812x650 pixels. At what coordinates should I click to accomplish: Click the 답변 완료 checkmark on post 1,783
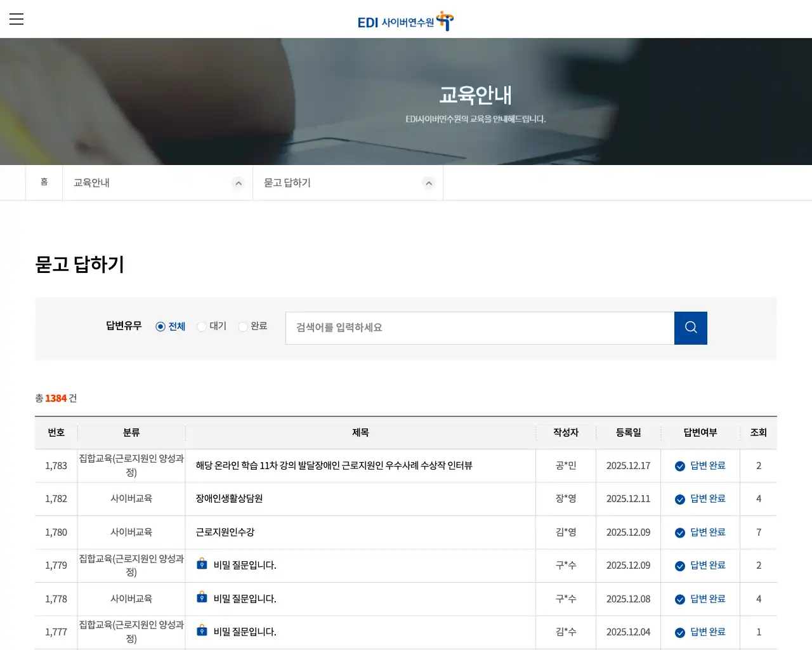679,465
